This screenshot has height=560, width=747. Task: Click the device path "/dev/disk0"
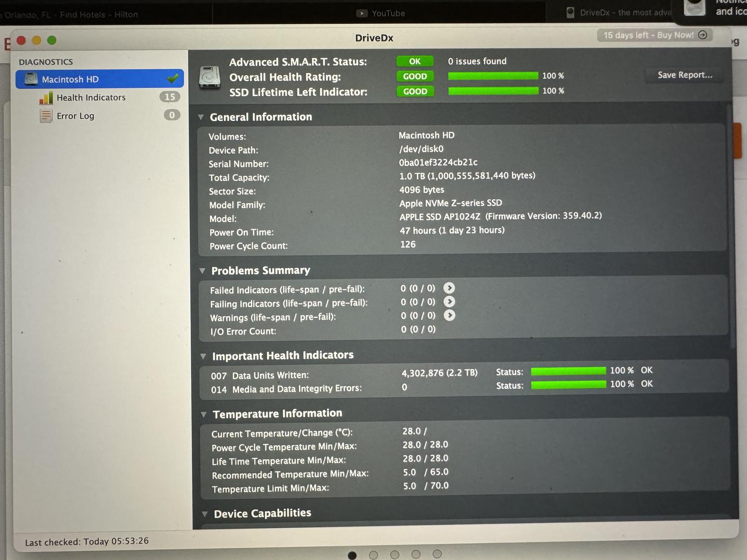421,149
